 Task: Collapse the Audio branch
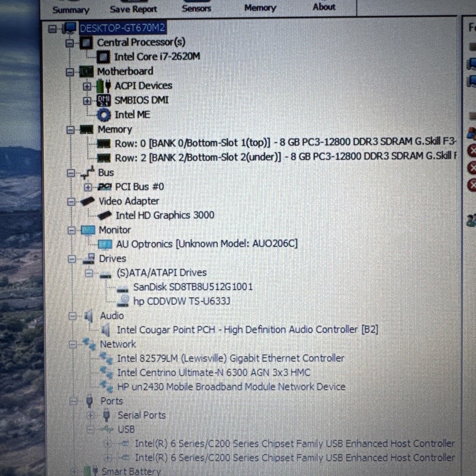[x=72, y=316]
